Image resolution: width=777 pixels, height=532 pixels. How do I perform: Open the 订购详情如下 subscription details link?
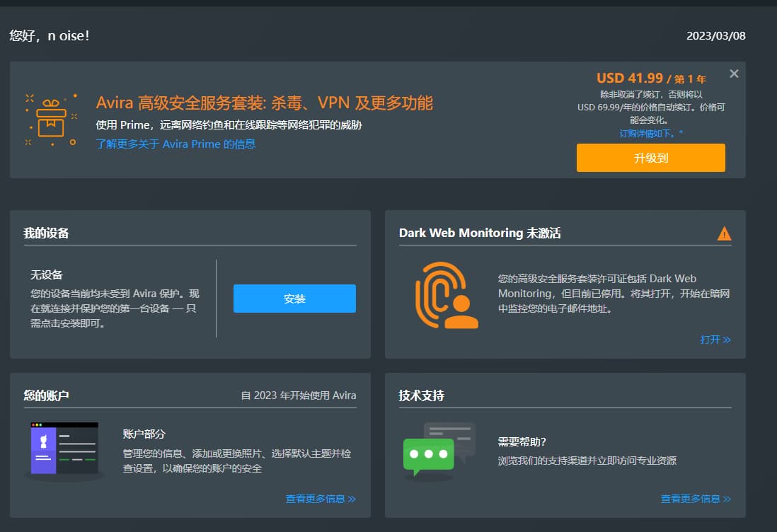pyautogui.click(x=650, y=133)
